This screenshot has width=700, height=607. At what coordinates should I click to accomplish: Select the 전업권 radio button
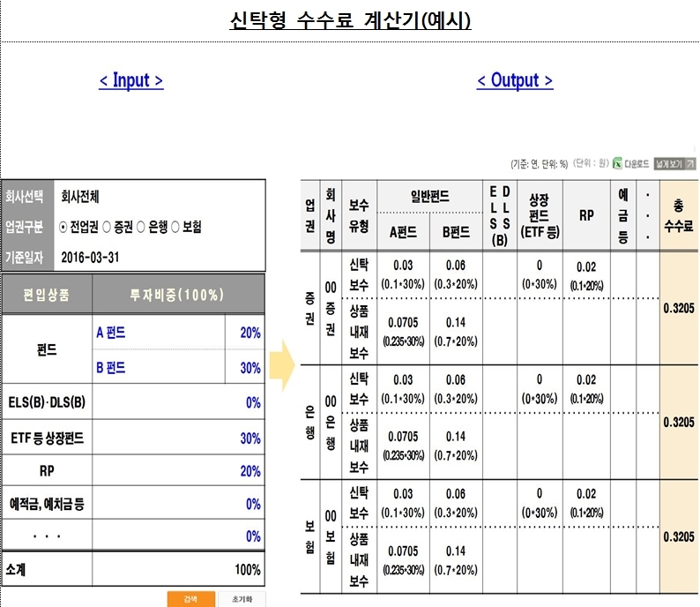pos(63,227)
